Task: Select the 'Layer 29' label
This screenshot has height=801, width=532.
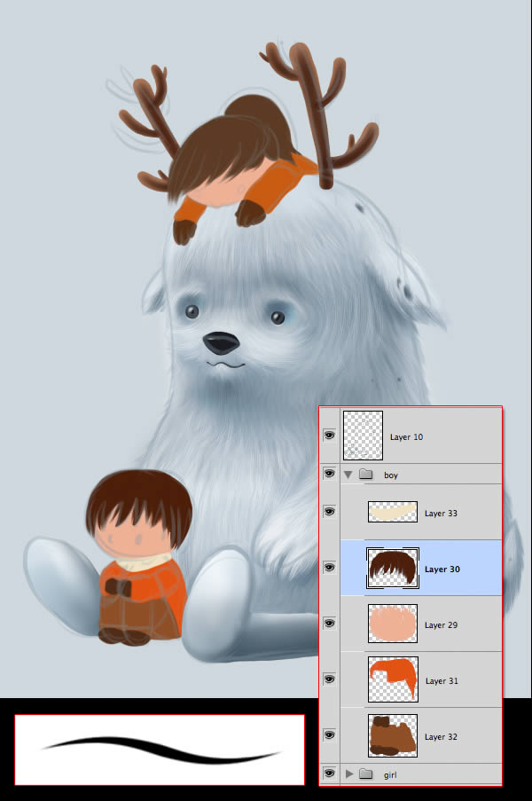Action: 442,624
